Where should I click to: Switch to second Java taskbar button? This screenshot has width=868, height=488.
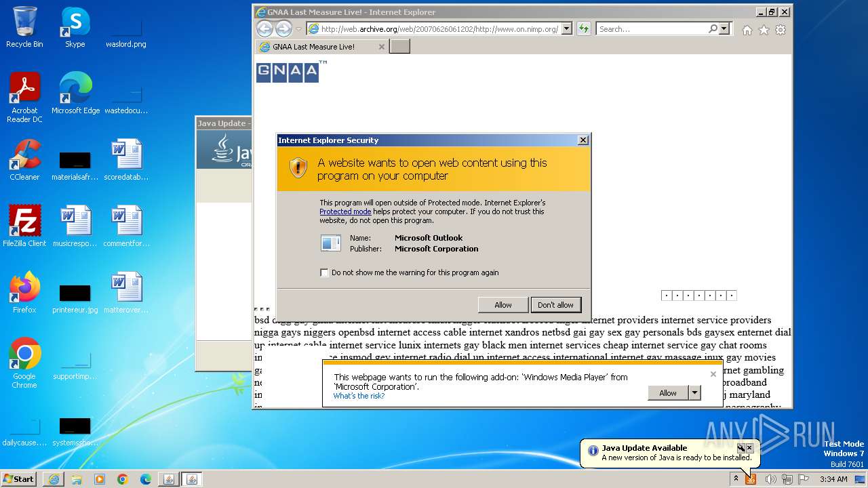point(191,479)
